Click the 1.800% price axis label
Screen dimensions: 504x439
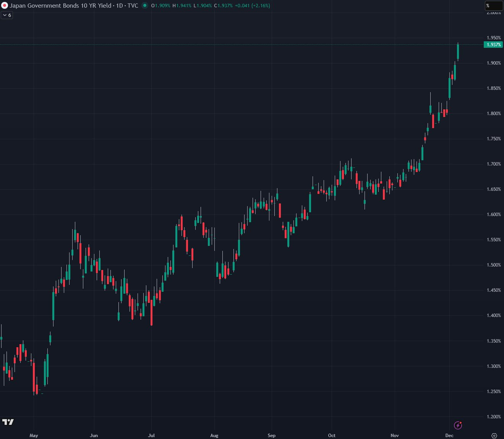493,114
